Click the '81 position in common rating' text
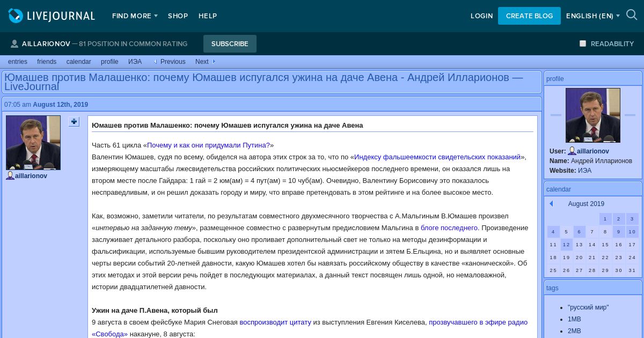644x338 pixels. click(x=133, y=44)
